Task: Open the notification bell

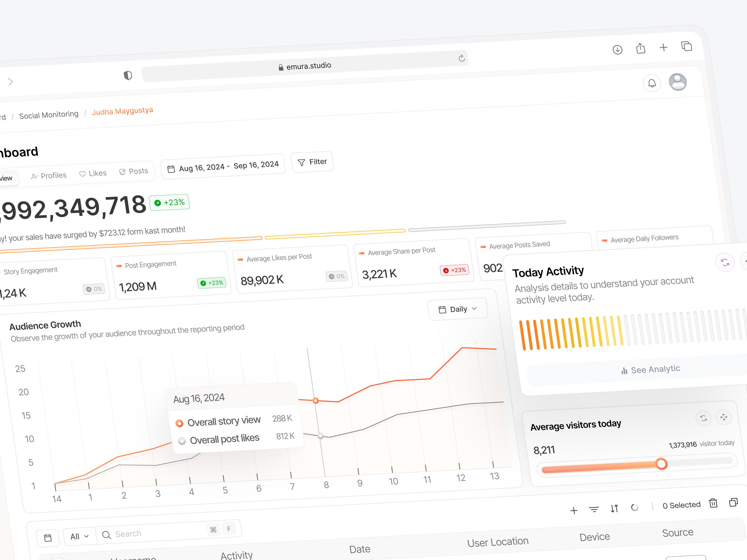Action: click(x=652, y=83)
